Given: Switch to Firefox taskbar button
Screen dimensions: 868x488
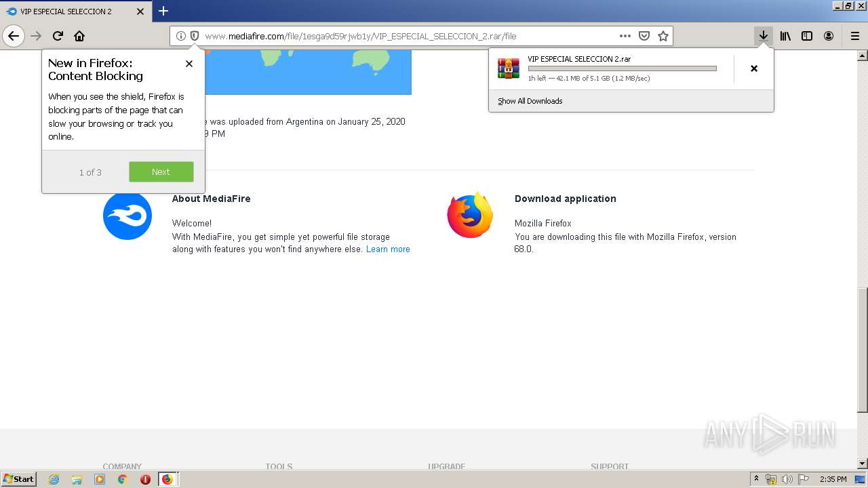Looking at the screenshot, I should [x=167, y=479].
